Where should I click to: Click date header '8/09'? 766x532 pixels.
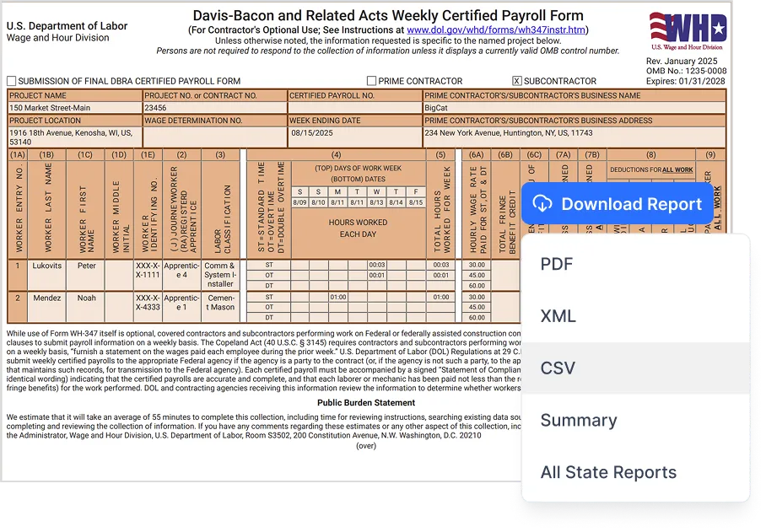[x=299, y=202]
